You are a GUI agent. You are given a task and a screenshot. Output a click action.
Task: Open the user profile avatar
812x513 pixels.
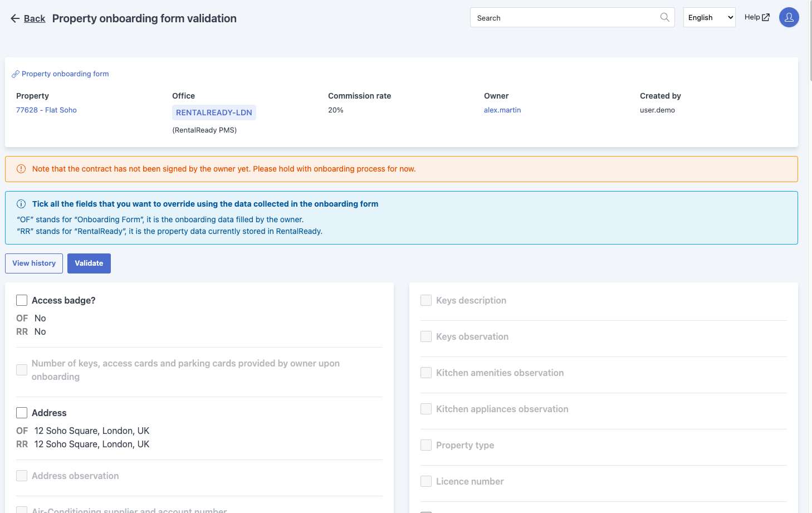pyautogui.click(x=789, y=17)
